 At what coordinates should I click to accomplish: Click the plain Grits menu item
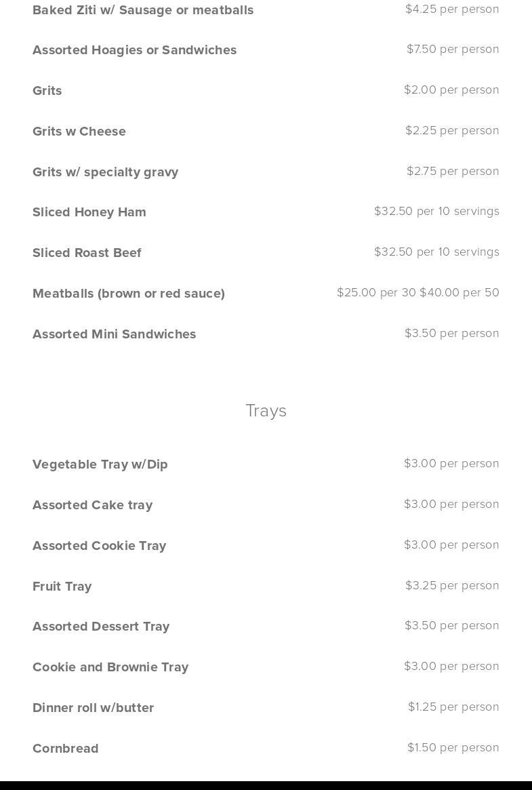point(47,91)
